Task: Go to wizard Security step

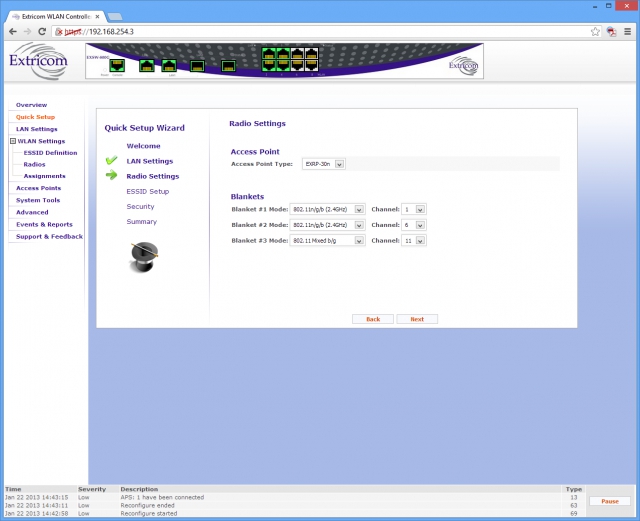Action: (x=140, y=206)
